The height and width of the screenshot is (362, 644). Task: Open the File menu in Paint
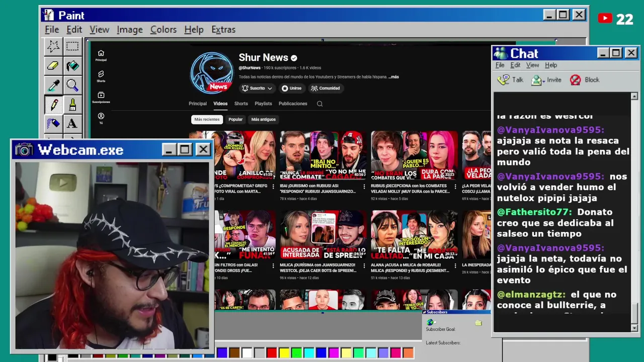tap(52, 30)
